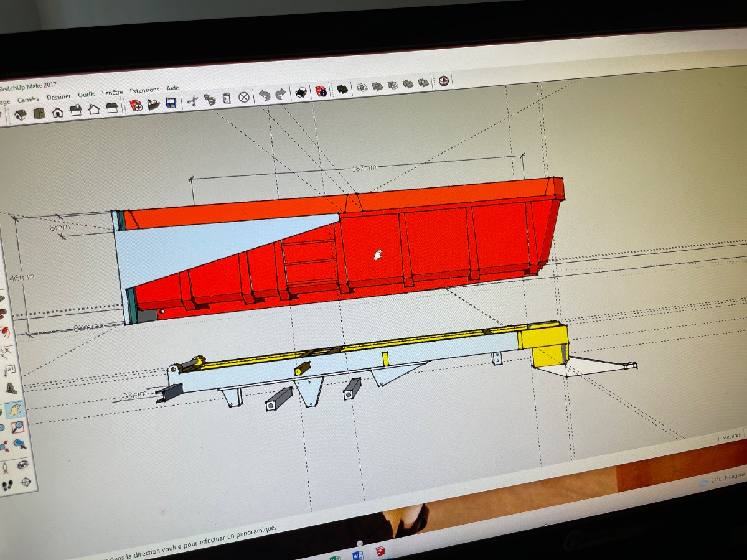Open the Fenêtre menu
This screenshot has width=747, height=560.
(x=112, y=93)
